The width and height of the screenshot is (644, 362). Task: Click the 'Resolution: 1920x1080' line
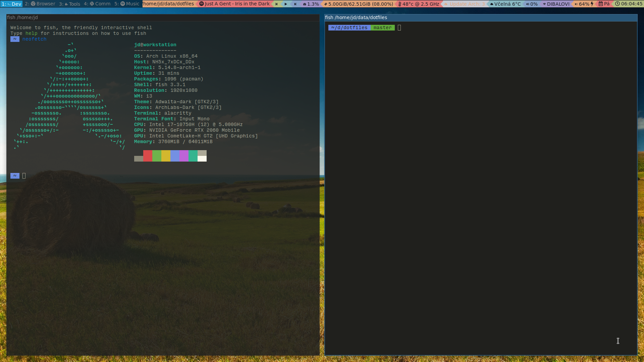click(166, 90)
